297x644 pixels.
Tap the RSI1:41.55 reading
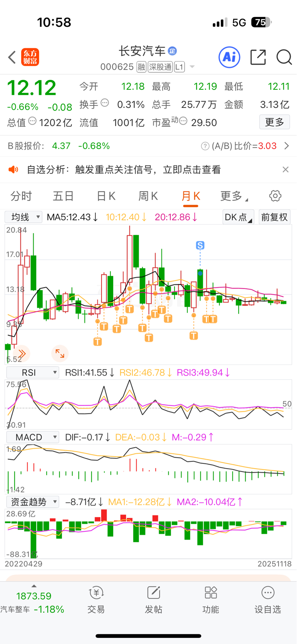point(90,372)
